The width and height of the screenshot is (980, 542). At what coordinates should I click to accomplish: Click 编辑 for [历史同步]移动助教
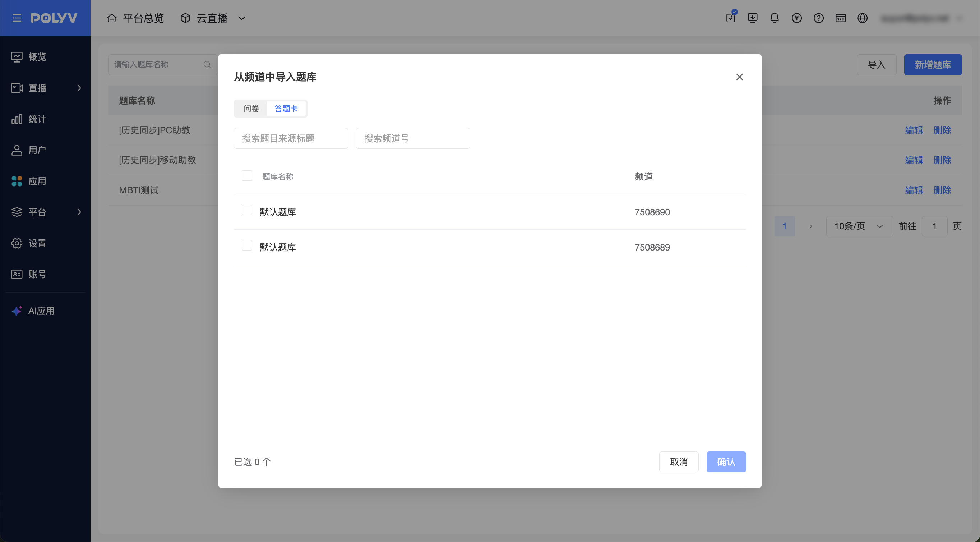tap(914, 160)
